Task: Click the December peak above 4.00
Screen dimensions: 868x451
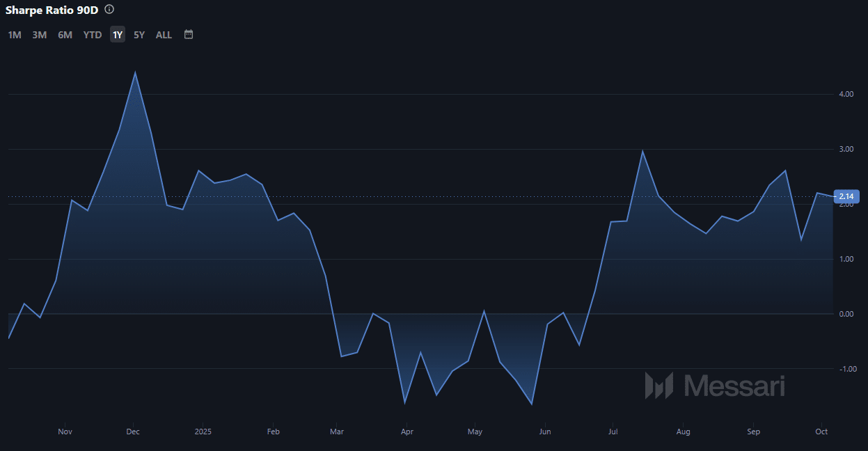Action: click(x=135, y=73)
